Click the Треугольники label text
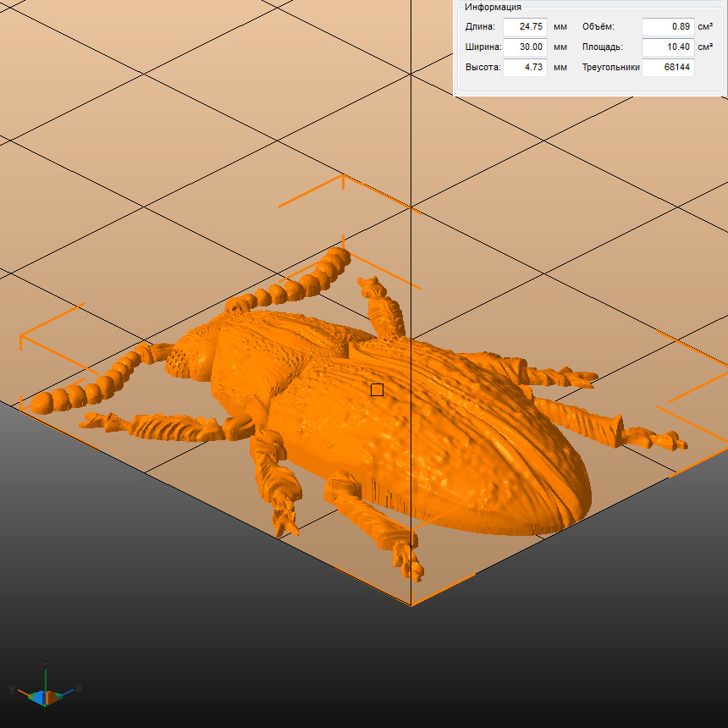728x728 pixels. pos(610,68)
